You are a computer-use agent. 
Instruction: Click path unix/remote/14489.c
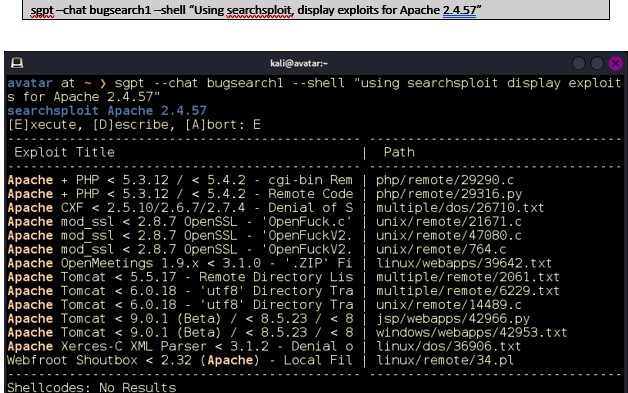click(x=449, y=305)
